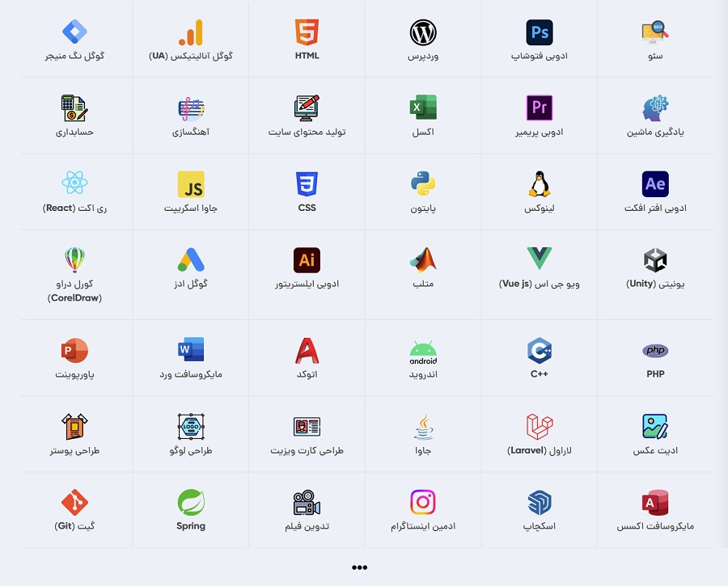
Task: Click the 'گوگل تگ منیجر' label
Action: [x=74, y=56]
